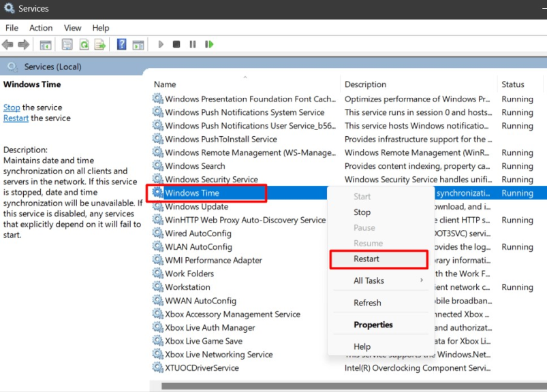Open Help using the blue question mark icon

121,45
